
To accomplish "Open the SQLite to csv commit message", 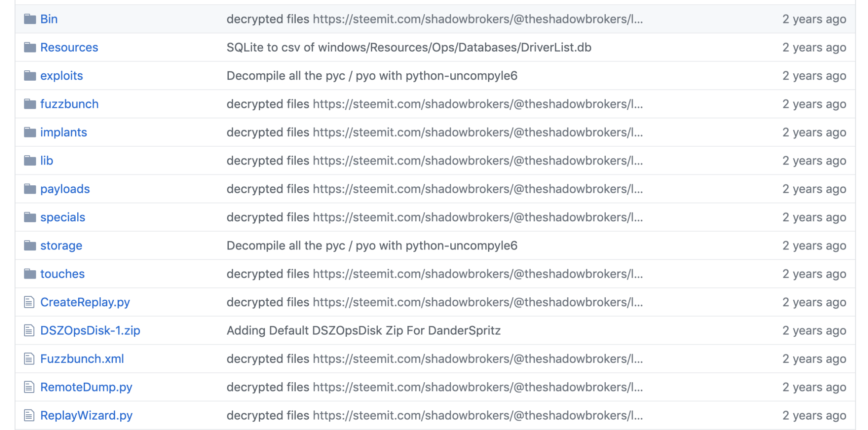I will coord(409,47).
